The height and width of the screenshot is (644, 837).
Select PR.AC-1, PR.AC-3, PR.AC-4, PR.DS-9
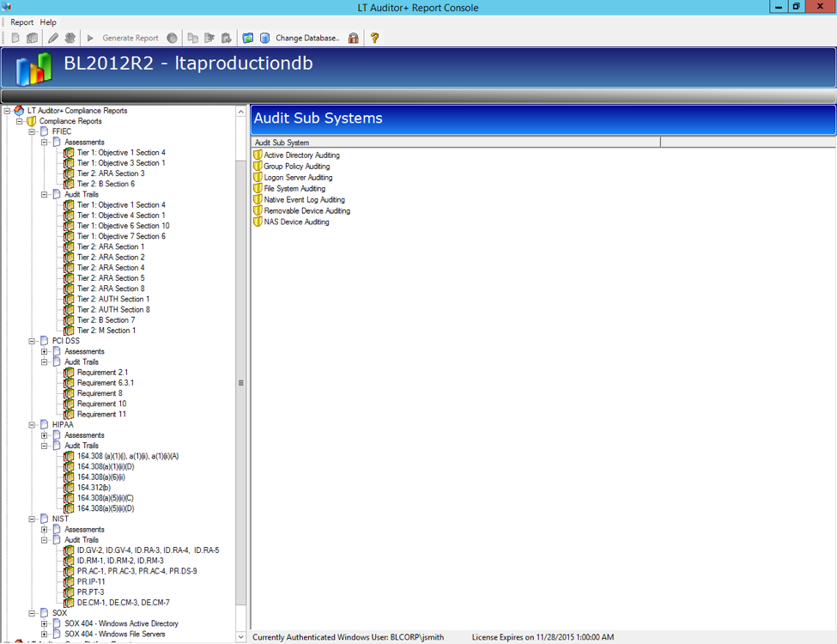pos(136,571)
